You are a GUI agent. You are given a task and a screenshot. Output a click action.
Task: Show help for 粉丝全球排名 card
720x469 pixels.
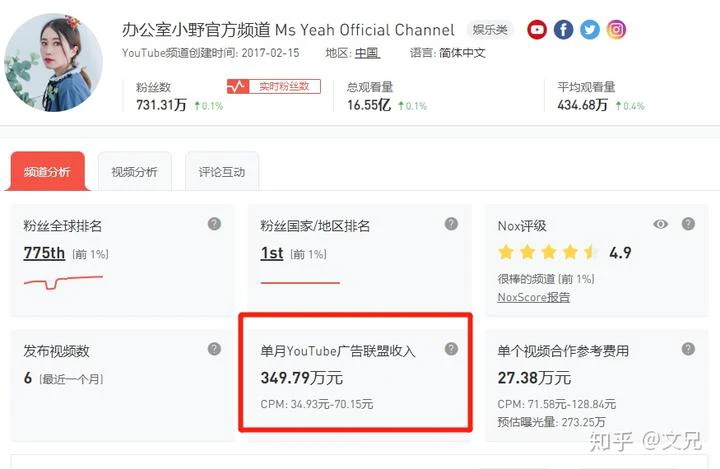pyautogui.click(x=214, y=224)
